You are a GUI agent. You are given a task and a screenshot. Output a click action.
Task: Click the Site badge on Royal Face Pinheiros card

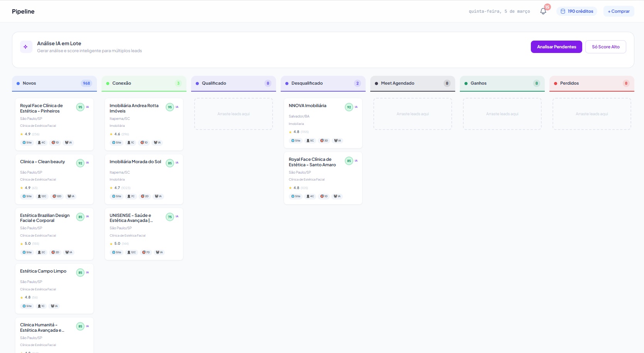[27, 142]
